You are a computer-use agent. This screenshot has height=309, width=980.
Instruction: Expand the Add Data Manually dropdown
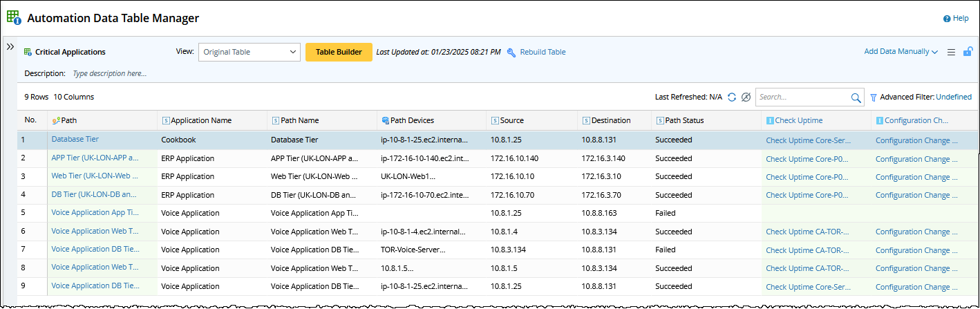coord(901,52)
